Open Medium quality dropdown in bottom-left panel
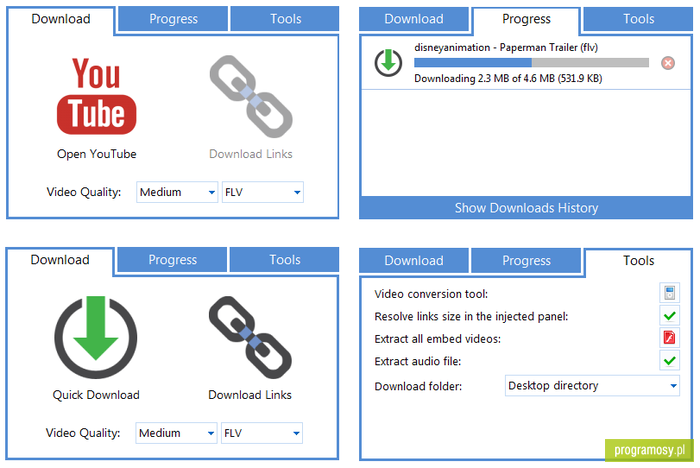Viewport: 700px width, 468px height. coord(176,433)
